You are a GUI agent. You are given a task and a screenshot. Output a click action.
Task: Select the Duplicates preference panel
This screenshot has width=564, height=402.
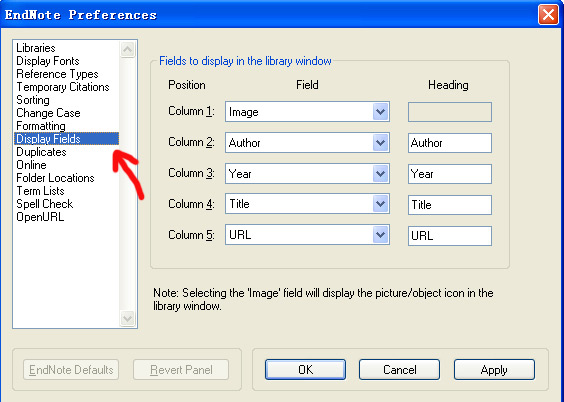point(41,152)
